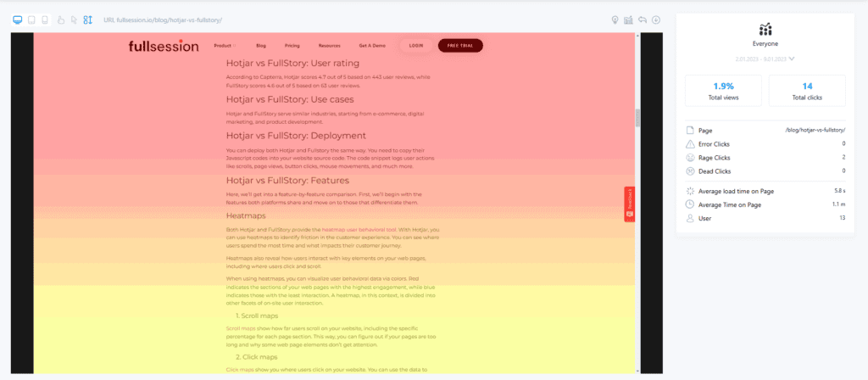
Task: Switch to tablet device view
Action: (31, 19)
